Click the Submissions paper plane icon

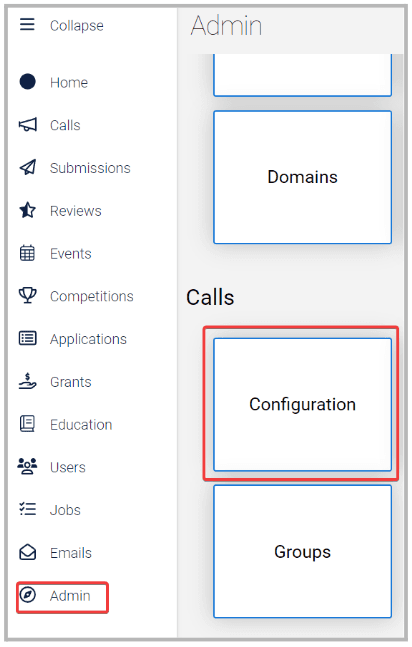click(x=28, y=167)
